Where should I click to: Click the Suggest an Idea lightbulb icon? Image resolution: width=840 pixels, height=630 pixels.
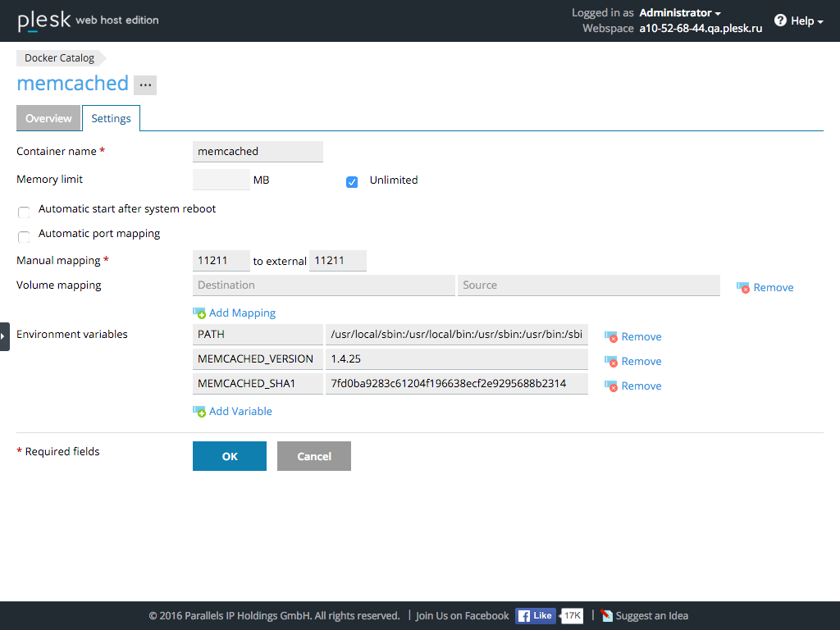(606, 615)
